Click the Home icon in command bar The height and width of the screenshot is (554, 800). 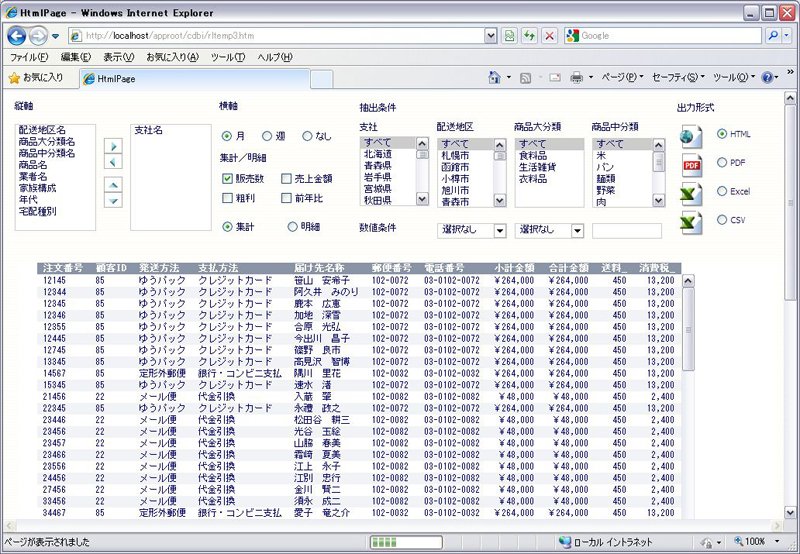pyautogui.click(x=494, y=78)
